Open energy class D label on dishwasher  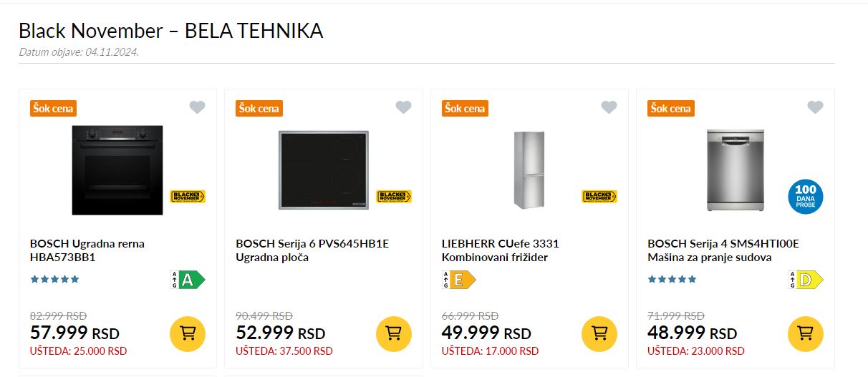(x=806, y=280)
